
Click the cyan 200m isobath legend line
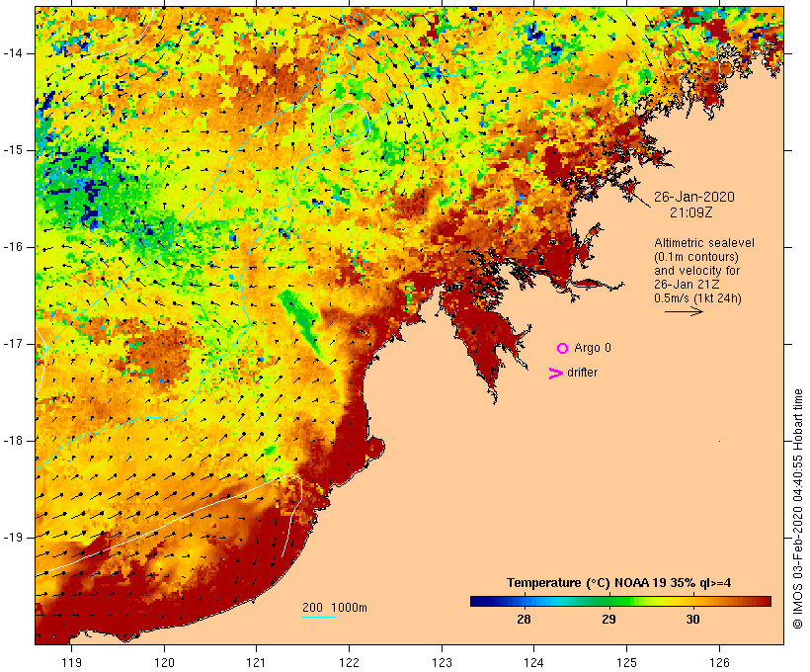319,617
